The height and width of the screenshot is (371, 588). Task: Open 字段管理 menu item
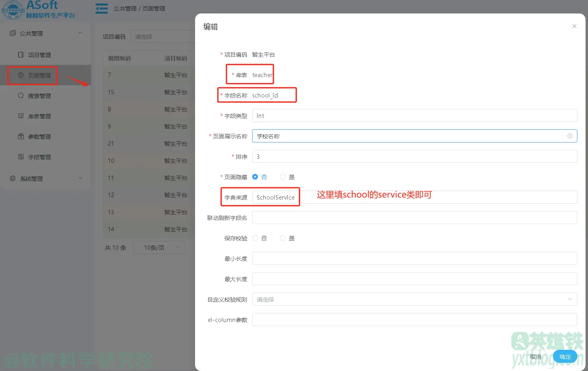45,157
